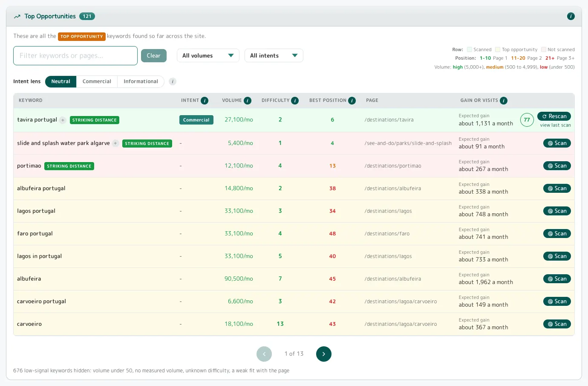Open the All volumes dropdown
Screen dimensions: 588x386
tap(208, 55)
